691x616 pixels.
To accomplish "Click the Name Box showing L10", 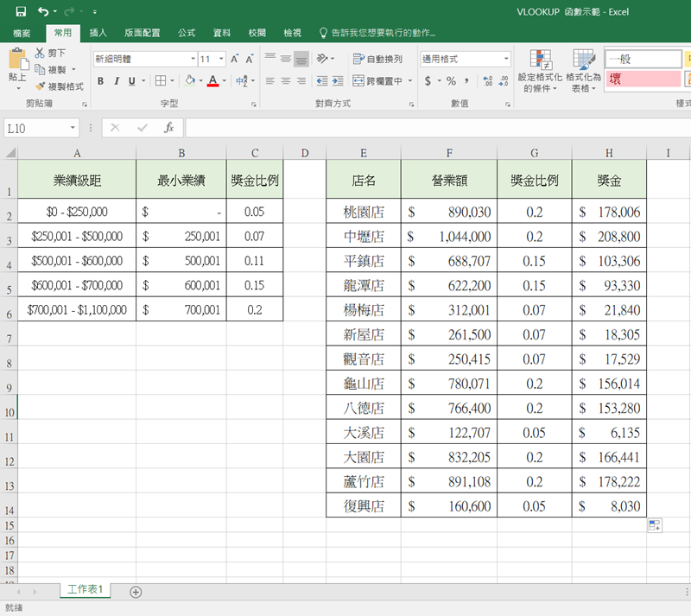I will click(x=35, y=128).
